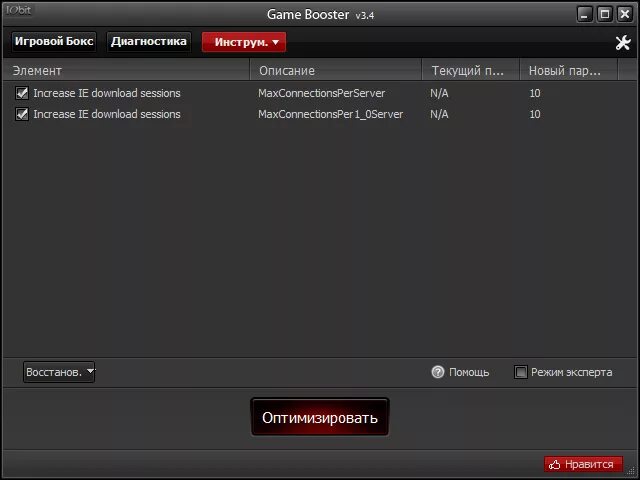Image resolution: width=640 pixels, height=480 pixels.
Task: Click the resize grip in the window corner
Action: [x=632, y=472]
